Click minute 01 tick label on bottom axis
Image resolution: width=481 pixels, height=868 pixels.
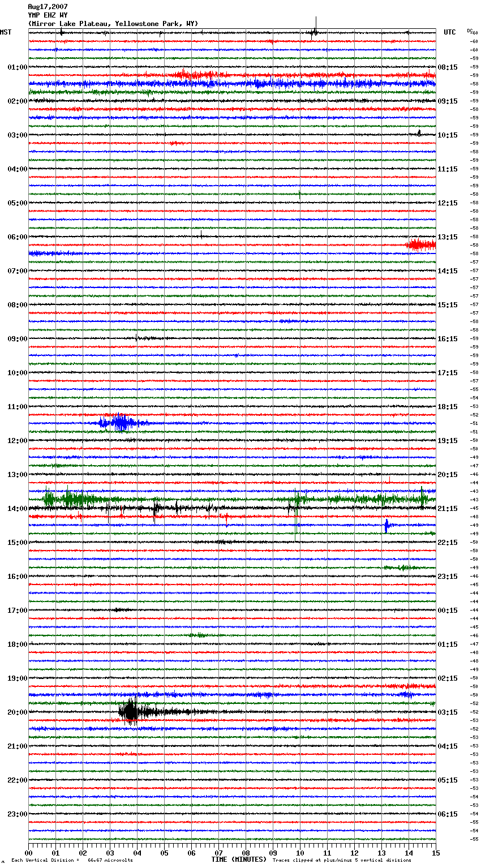55,853
